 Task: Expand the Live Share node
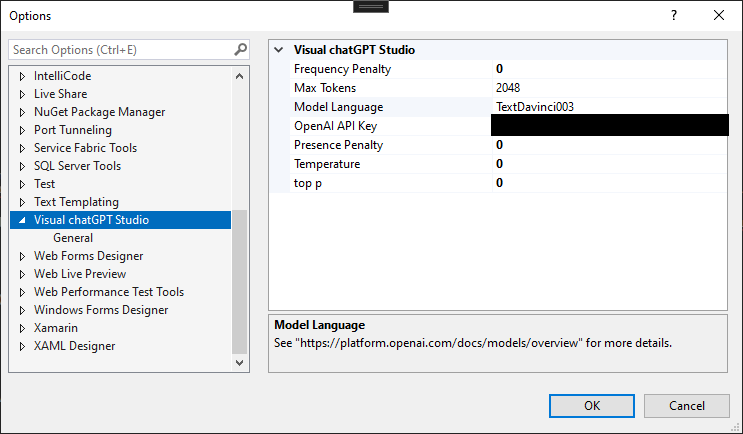point(22,94)
